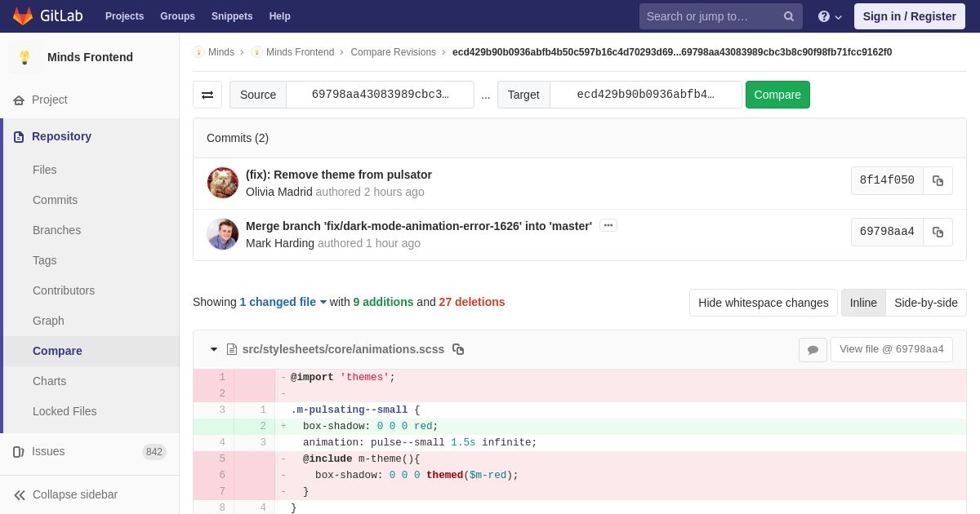Click Olivia Madrid's avatar
The width and height of the screenshot is (980, 514).
[223, 183]
